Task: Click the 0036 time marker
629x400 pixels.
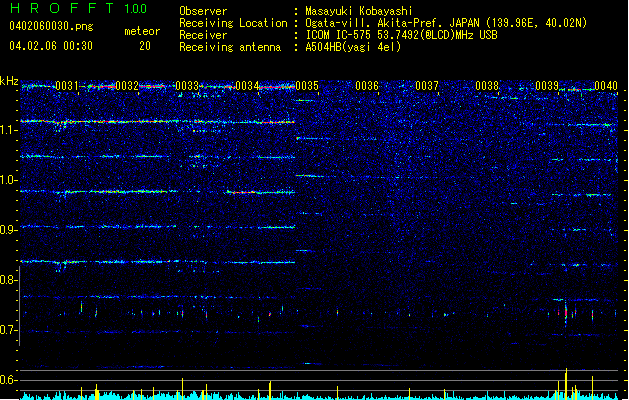Action: [367, 86]
